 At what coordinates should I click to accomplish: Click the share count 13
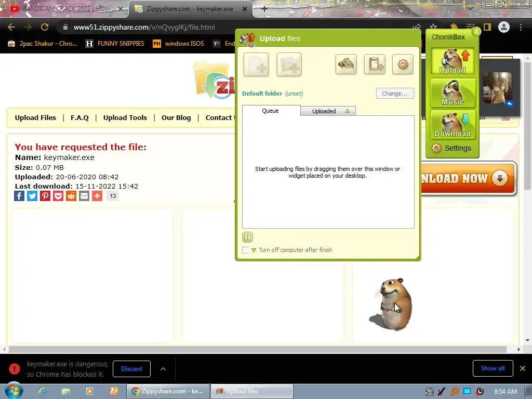point(113,196)
